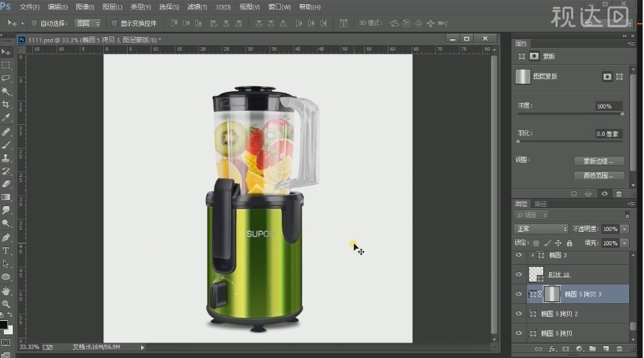Expand the status bar info arrow
Viewport: 644px width, 358px height.
pos(143,347)
